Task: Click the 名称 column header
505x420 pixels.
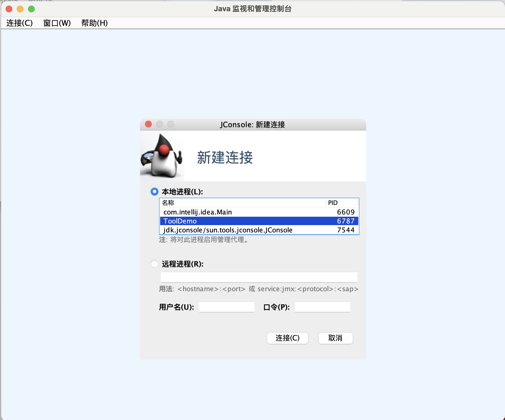Action: coord(243,203)
